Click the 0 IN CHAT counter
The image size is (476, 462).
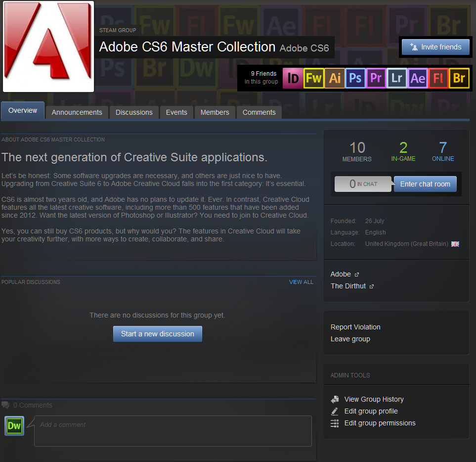(x=363, y=184)
